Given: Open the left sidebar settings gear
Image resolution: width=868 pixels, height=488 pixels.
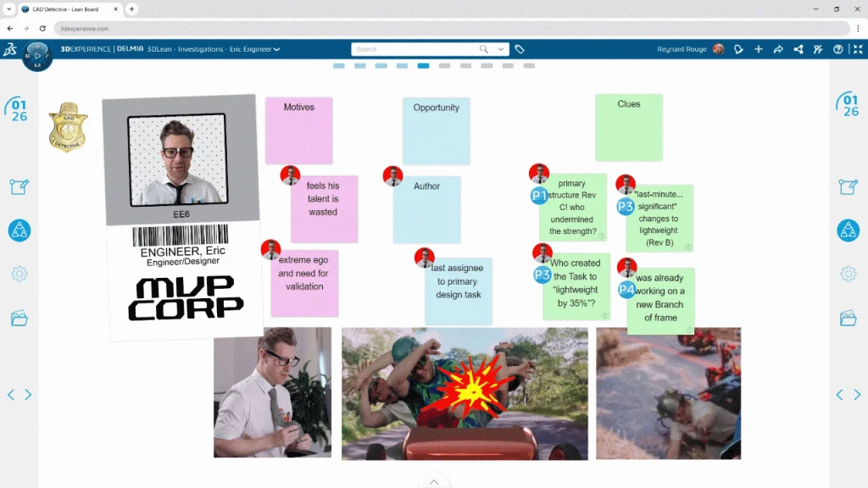Looking at the screenshot, I should [19, 274].
